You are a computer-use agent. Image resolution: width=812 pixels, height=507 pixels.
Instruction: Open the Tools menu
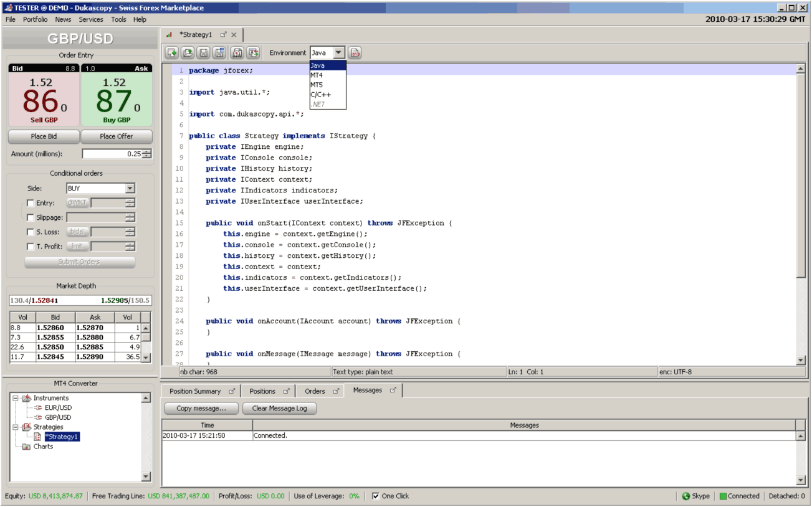click(x=118, y=19)
